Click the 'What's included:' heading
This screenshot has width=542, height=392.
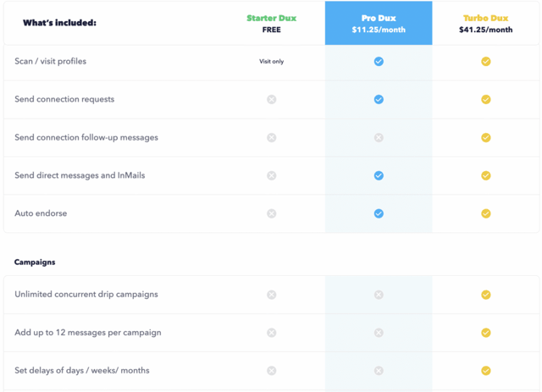point(59,23)
